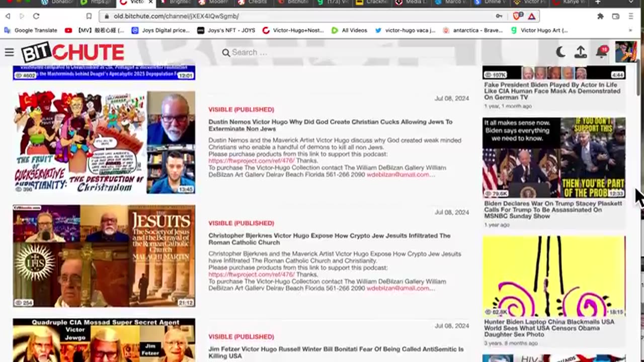Click VISIBLE (PUBLISHED) status on Jim Fetzer video
This screenshot has height=362, width=644.
pyautogui.click(x=242, y=336)
